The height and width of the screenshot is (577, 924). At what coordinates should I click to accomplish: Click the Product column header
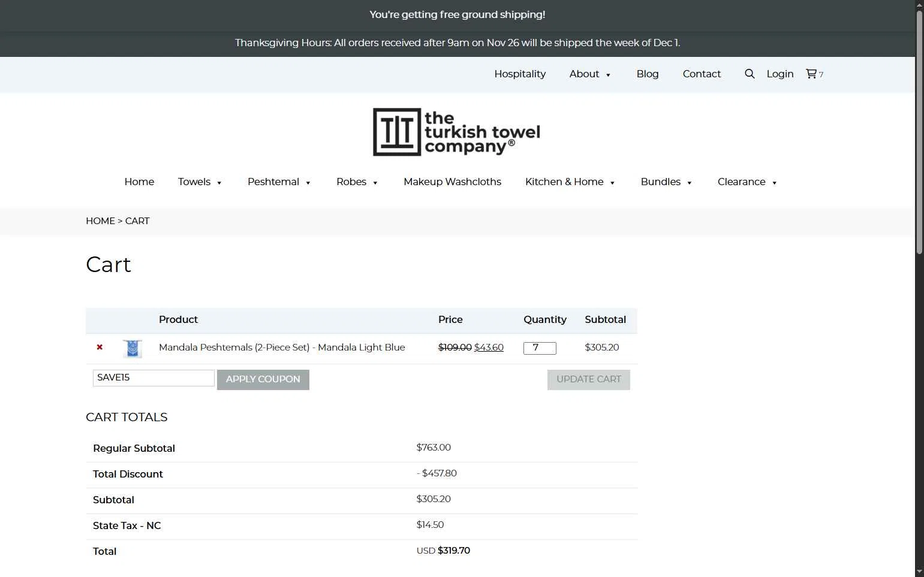178,319
